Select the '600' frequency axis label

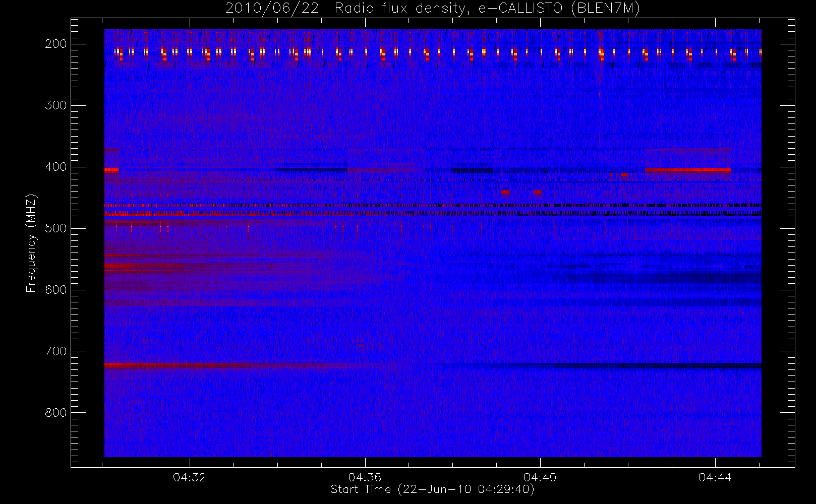point(56,290)
